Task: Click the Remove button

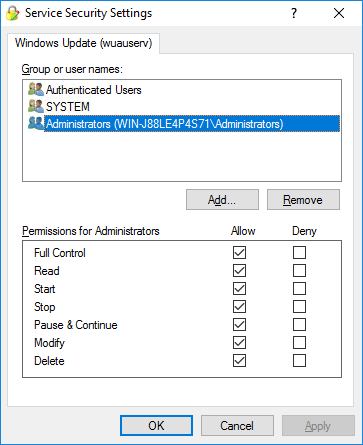Action: tap(303, 200)
